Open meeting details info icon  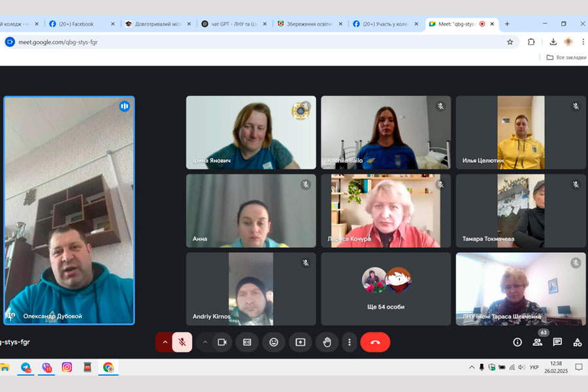[x=517, y=342]
